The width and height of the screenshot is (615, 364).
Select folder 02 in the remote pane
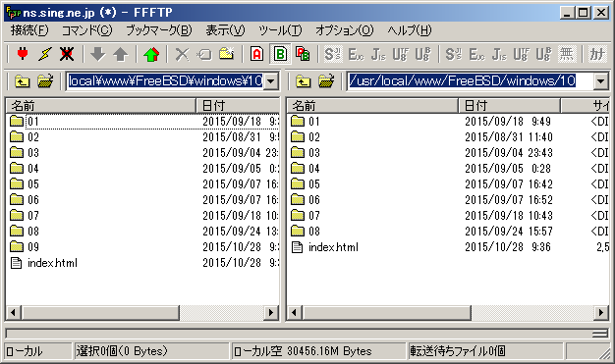[306, 136]
